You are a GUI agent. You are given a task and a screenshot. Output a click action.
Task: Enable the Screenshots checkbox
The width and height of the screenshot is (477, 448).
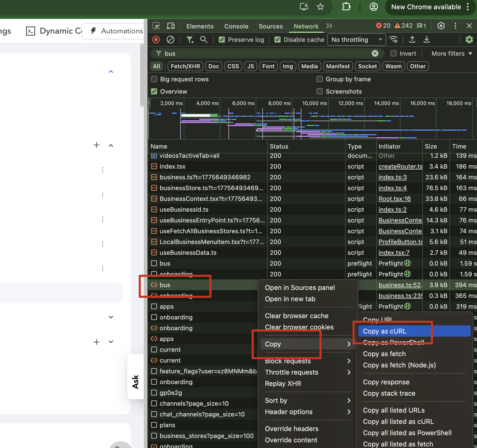pos(320,91)
